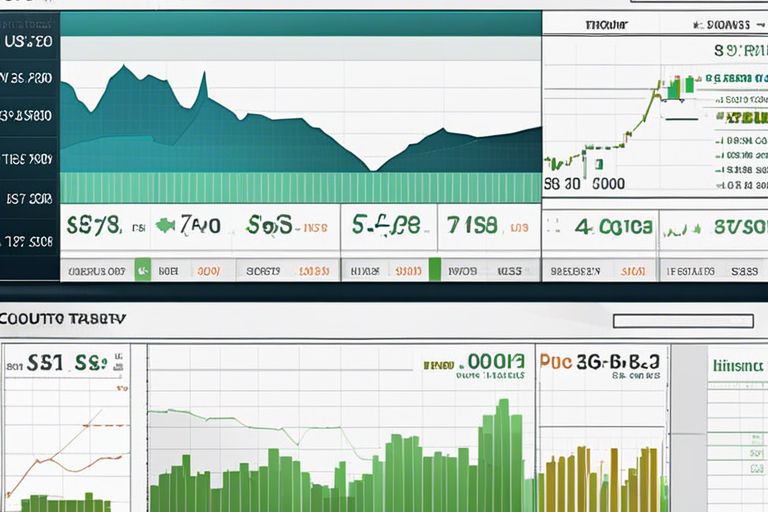Click the input field at top right
768x512 pixels.
pos(698,4)
